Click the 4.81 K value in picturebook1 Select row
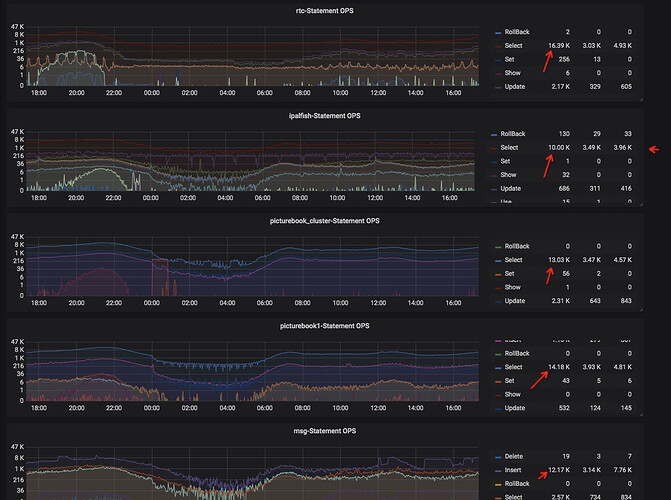This screenshot has width=671, height=500. [x=622, y=367]
